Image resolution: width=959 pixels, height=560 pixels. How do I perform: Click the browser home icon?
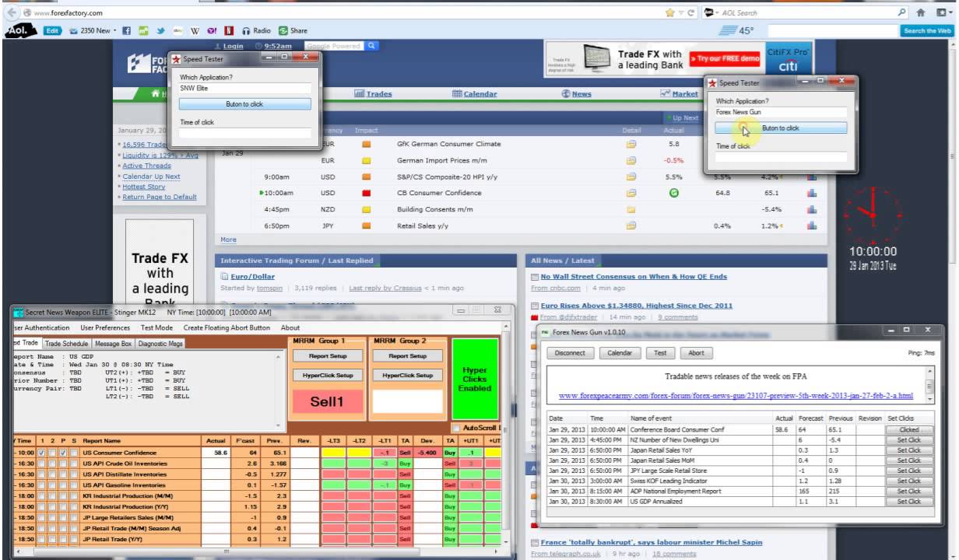click(921, 12)
